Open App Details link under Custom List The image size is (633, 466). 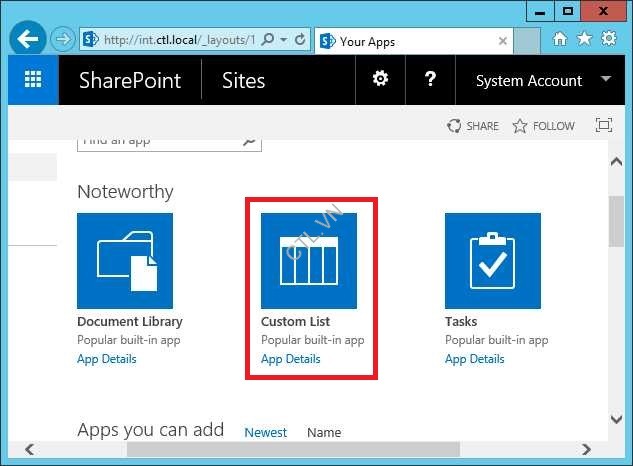pos(290,359)
